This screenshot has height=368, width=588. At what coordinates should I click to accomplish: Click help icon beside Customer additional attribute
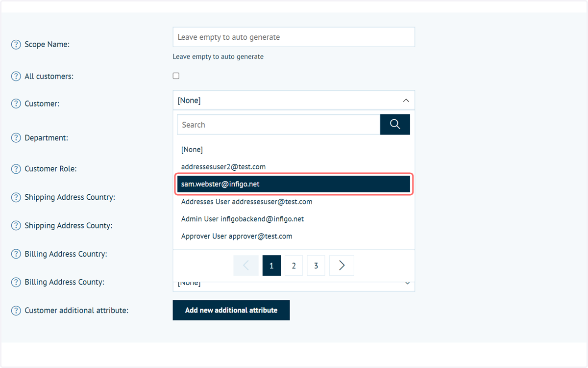[x=16, y=311]
